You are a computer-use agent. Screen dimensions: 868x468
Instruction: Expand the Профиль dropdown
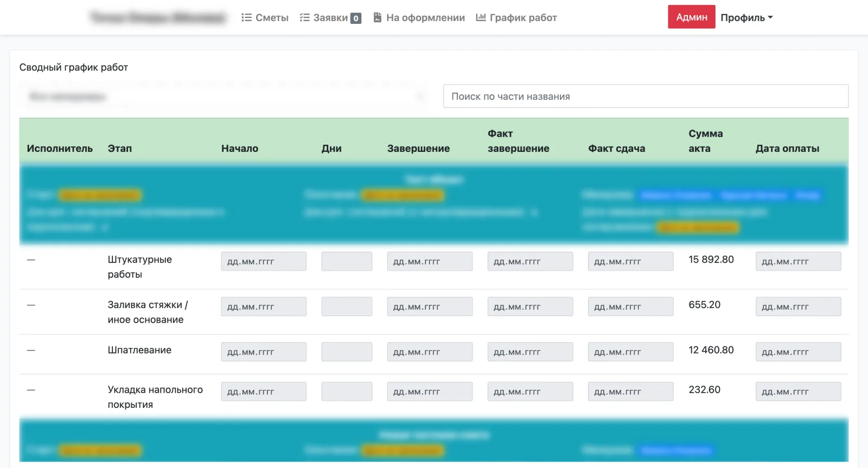[746, 17]
